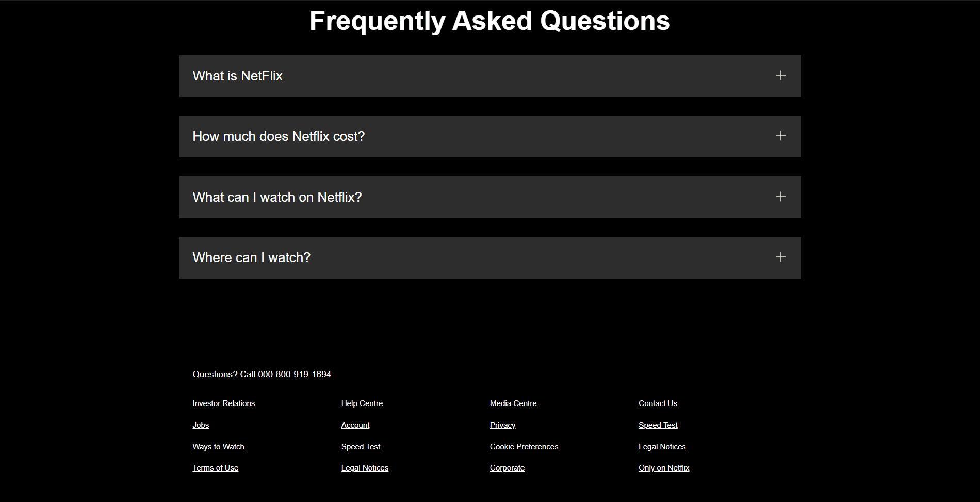
Task: Open the Investor Relations link
Action: [223, 403]
